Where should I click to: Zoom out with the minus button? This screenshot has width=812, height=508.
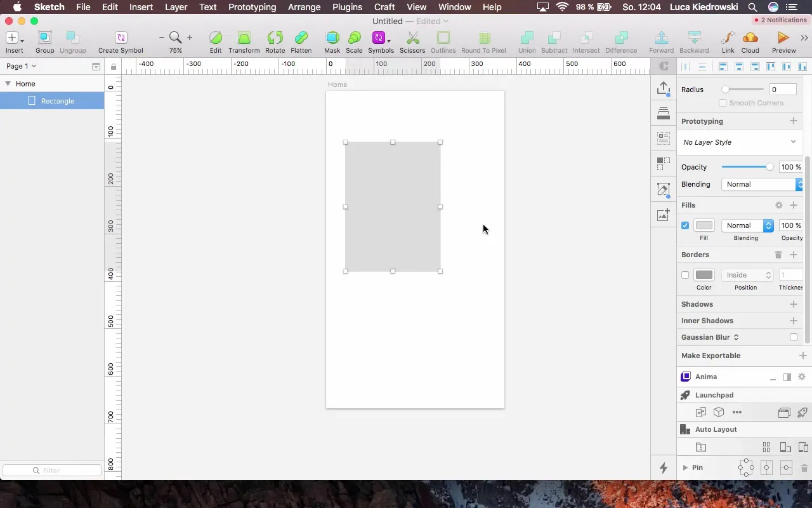click(161, 38)
